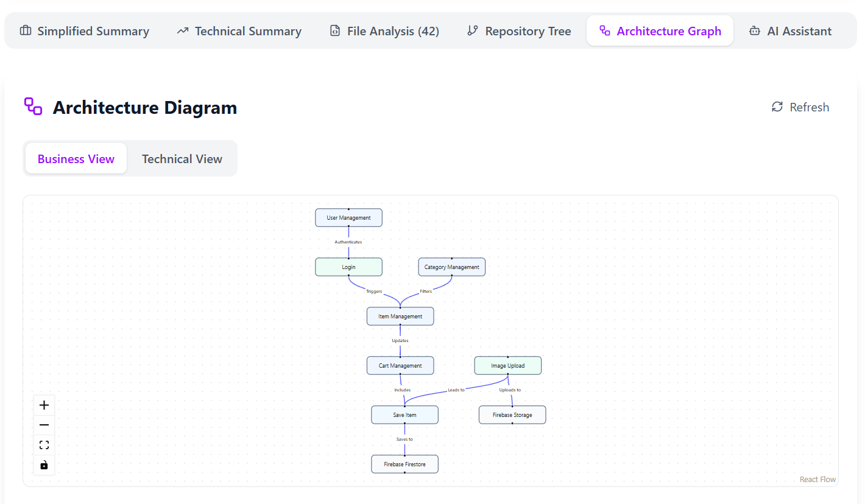Click the Cart Management node
The width and height of the screenshot is (865, 504).
click(x=400, y=365)
